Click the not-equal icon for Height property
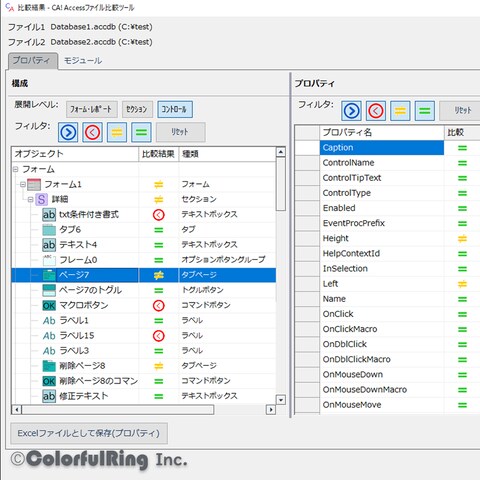The width and height of the screenshot is (480, 480). (462, 239)
